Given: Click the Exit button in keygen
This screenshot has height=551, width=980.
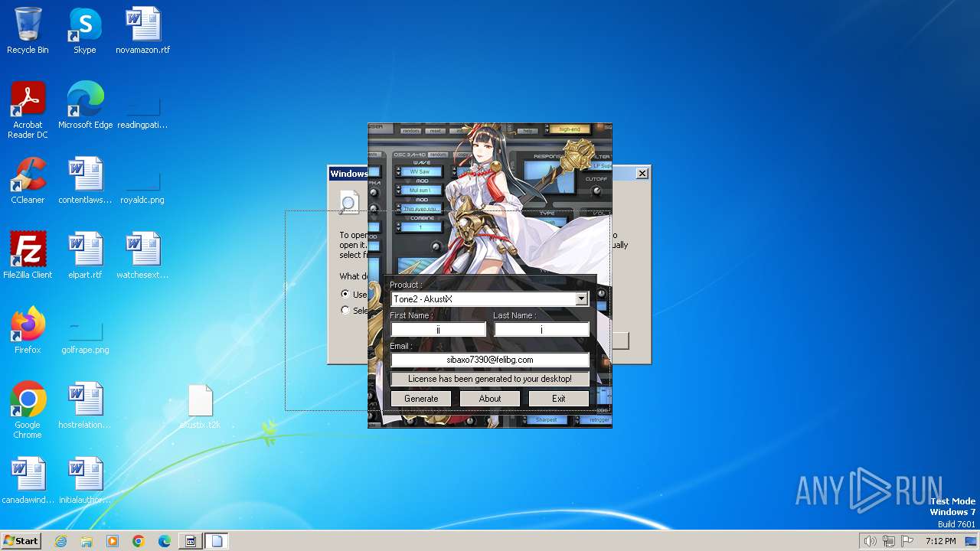Looking at the screenshot, I should [559, 399].
